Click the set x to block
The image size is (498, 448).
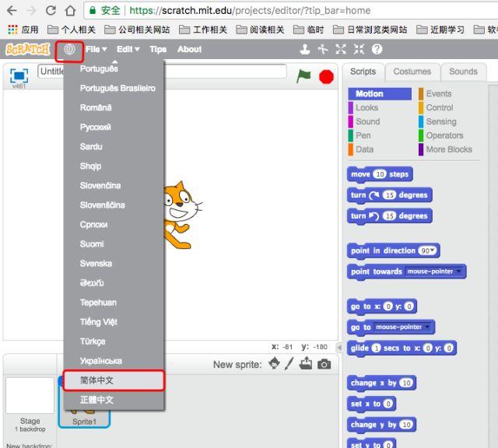372,404
